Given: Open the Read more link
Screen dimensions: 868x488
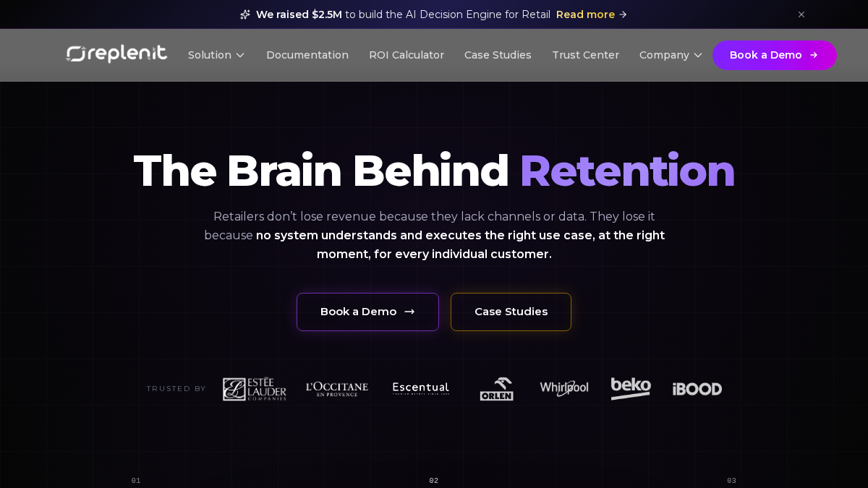Looking at the screenshot, I should [592, 14].
